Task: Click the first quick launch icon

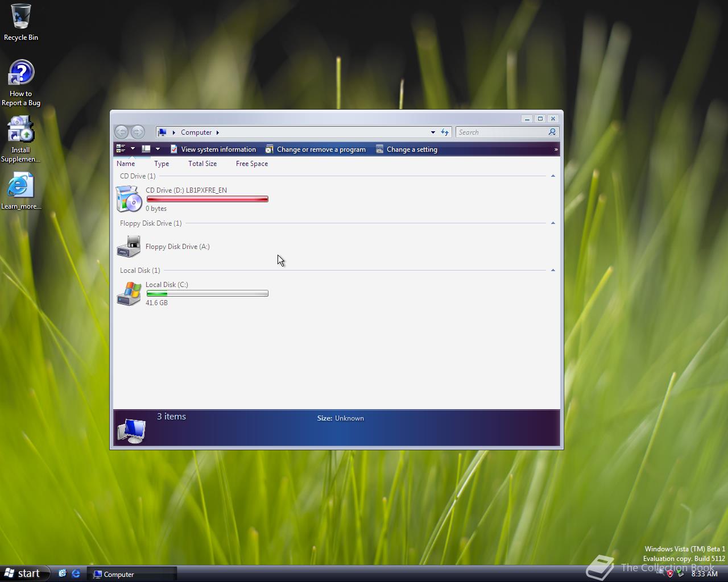Action: point(63,573)
